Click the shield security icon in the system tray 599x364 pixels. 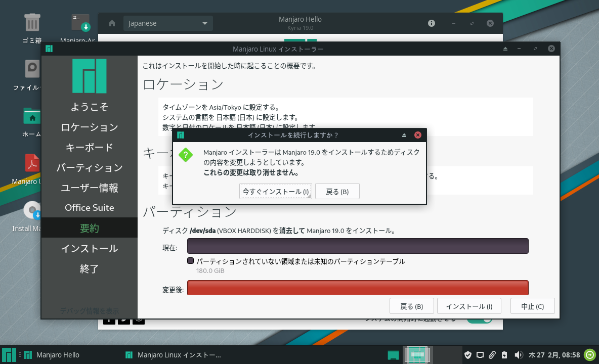coord(468,355)
